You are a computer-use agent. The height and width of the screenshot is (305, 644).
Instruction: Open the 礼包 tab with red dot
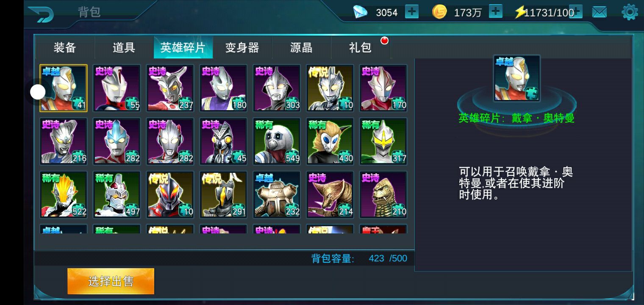[x=360, y=47]
